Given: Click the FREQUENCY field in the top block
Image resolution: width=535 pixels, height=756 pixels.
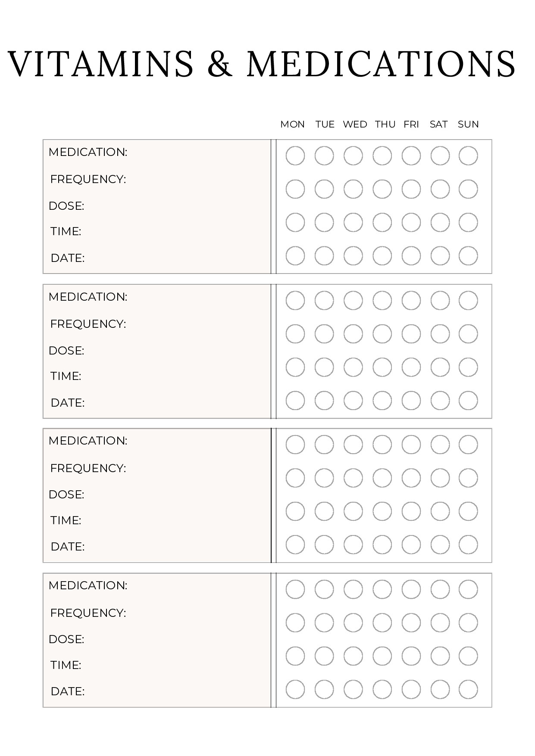Looking at the screenshot, I should 194,179.
